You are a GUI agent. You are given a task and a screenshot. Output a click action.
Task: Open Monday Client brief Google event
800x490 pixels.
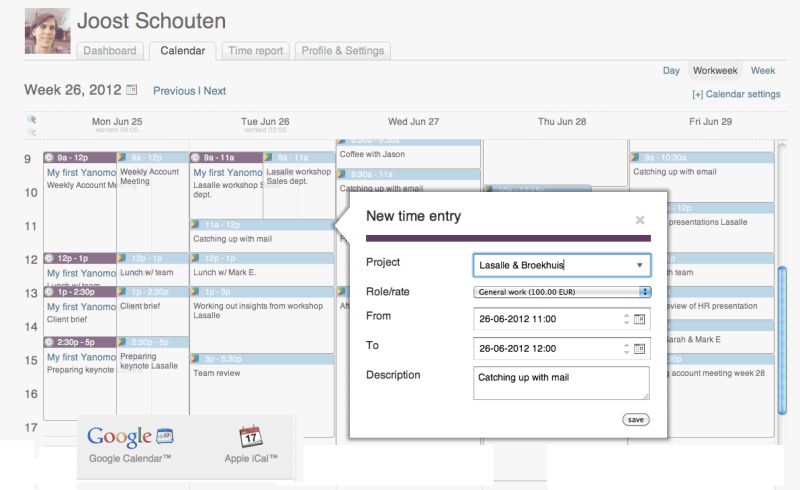point(153,310)
